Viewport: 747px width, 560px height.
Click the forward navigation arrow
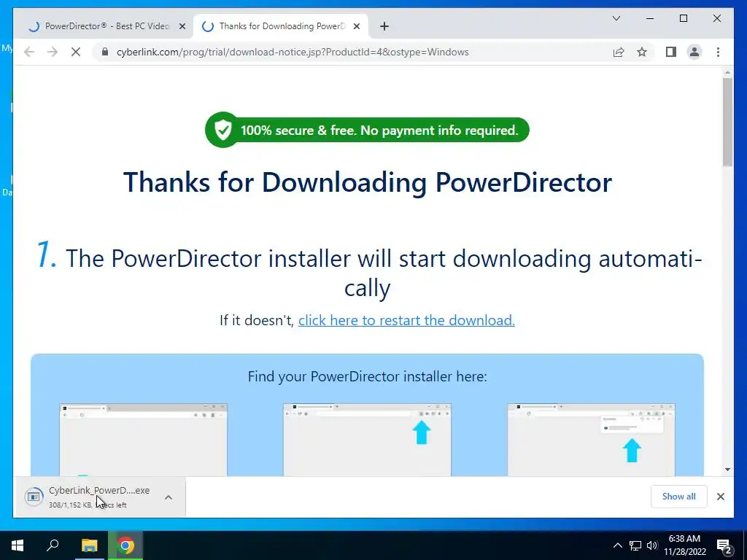[x=53, y=52]
